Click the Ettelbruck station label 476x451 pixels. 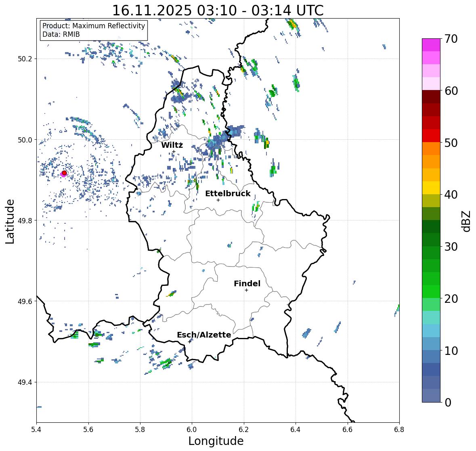point(228,193)
